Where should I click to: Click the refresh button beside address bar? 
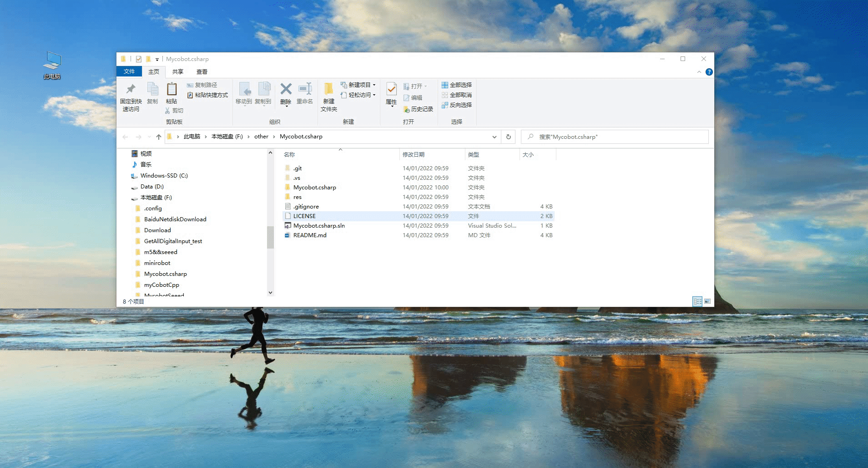click(x=509, y=137)
